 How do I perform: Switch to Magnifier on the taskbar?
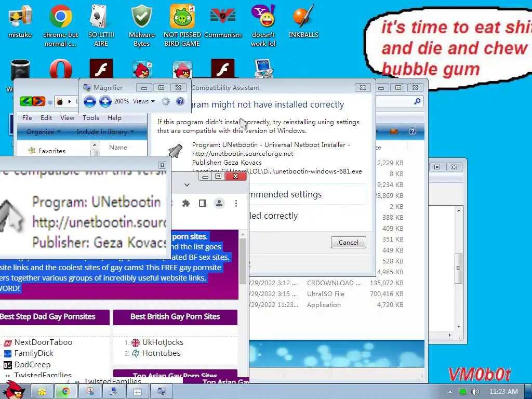point(161,392)
